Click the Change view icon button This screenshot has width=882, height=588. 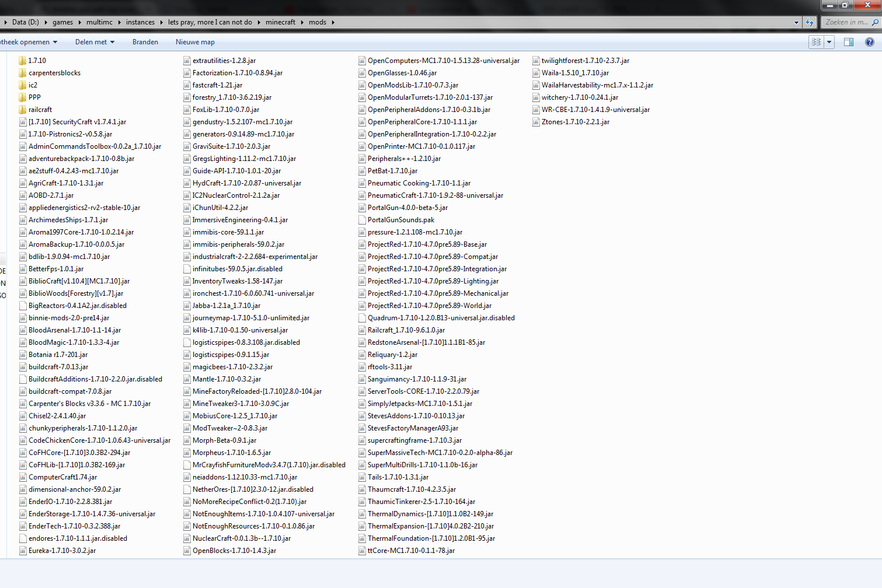tap(816, 42)
